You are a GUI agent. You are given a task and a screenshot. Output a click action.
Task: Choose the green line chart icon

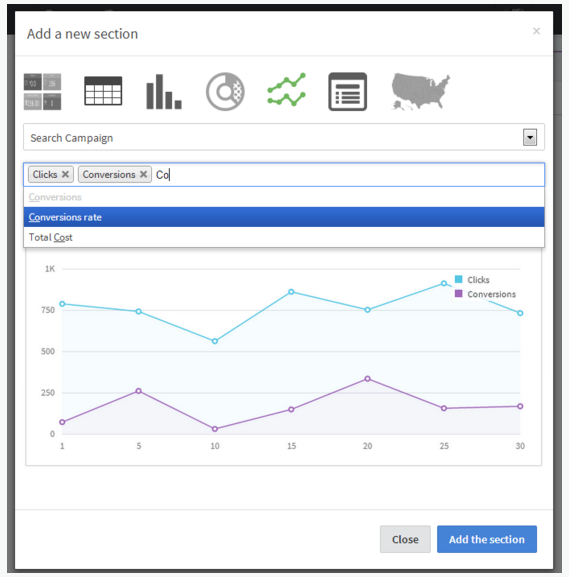286,89
